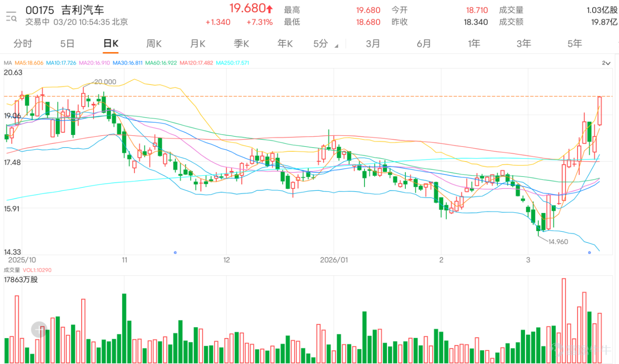Click the 17863万股 volume axis label

pos(21,279)
